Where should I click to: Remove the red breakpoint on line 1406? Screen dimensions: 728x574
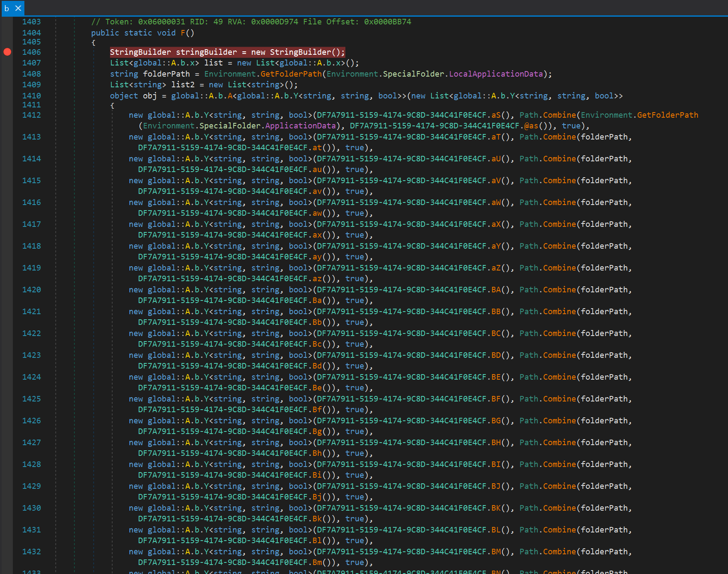pyautogui.click(x=7, y=52)
